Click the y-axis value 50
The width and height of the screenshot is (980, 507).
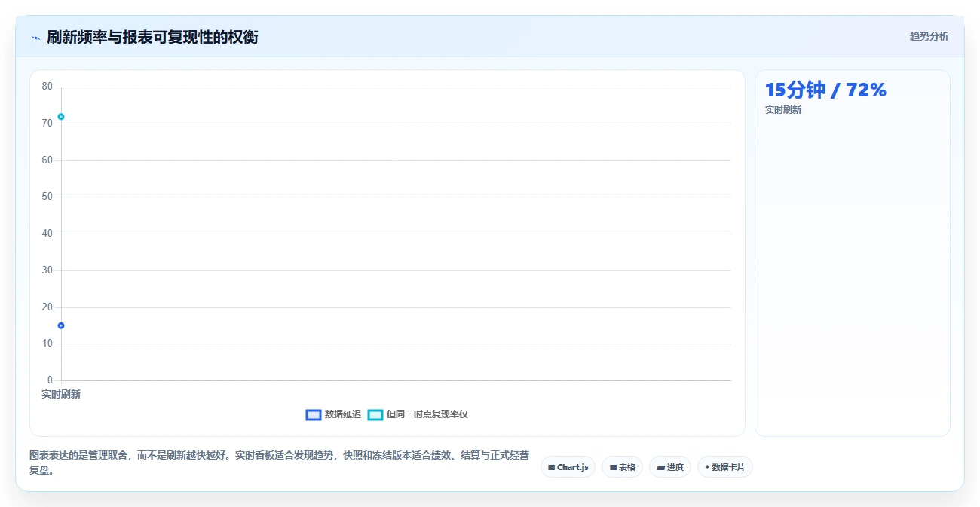pos(47,197)
